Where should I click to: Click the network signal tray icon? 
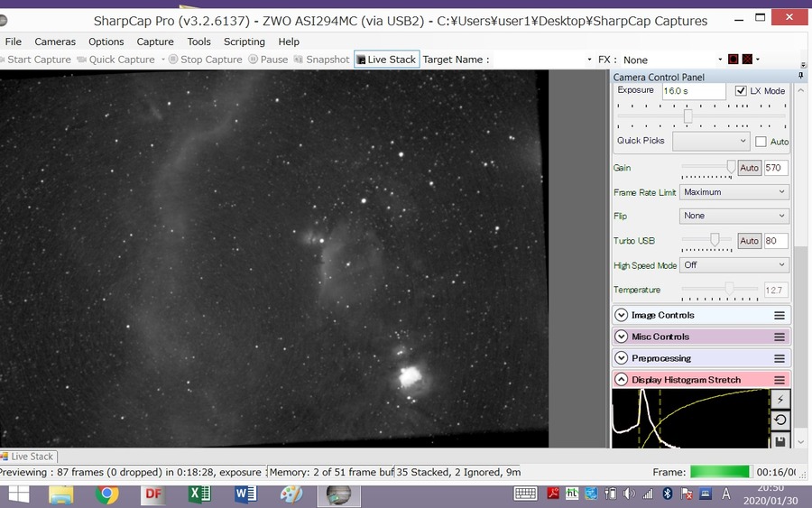[x=647, y=494]
